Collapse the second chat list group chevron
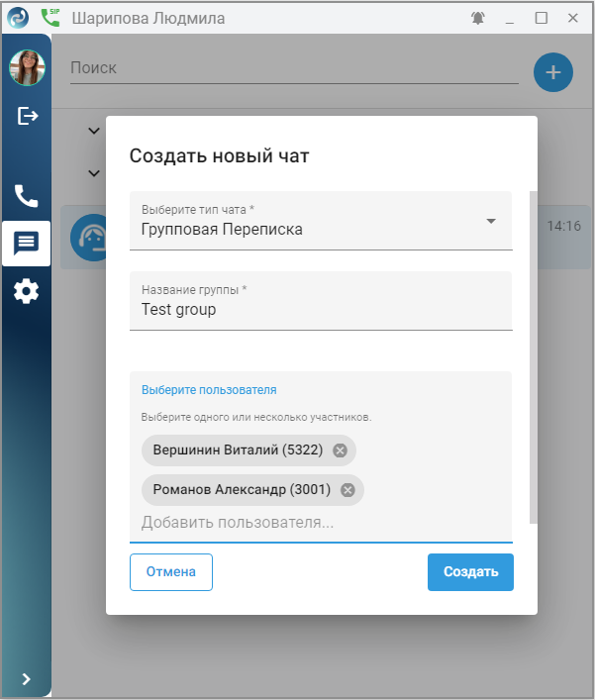 click(x=94, y=173)
